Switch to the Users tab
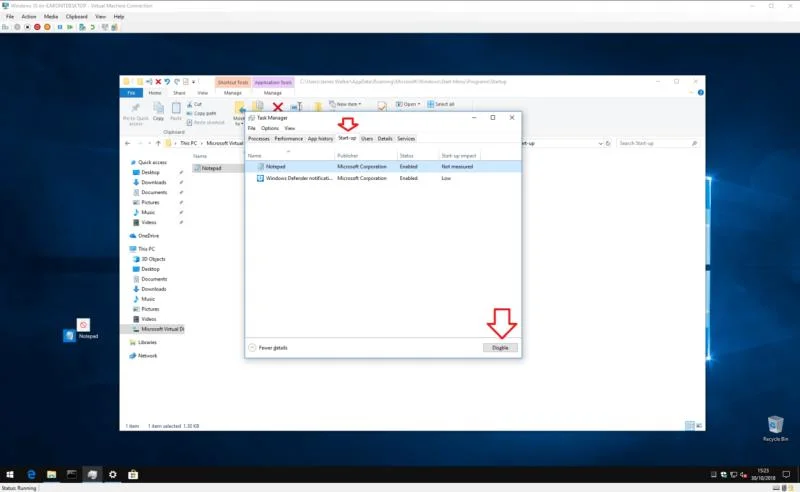800x492 pixels. pyautogui.click(x=367, y=139)
